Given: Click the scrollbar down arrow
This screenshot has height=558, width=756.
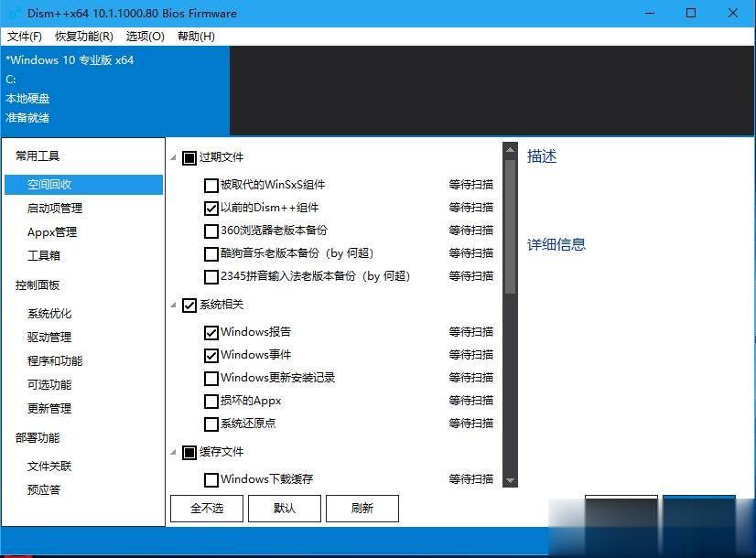Looking at the screenshot, I should 511,478.
